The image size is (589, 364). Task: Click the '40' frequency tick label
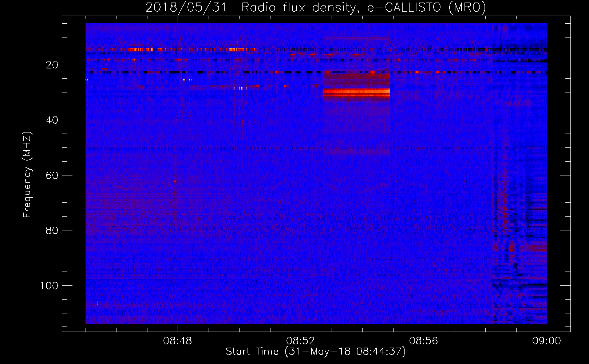[x=52, y=120]
